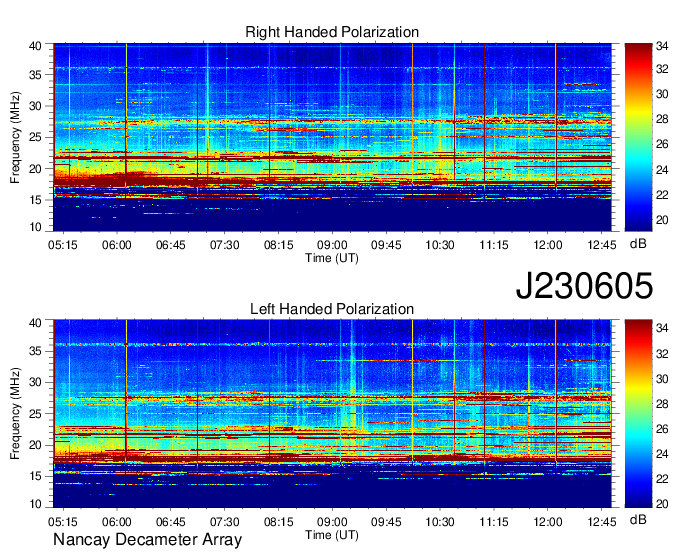This screenshot has width=680, height=552.
Task: Select the J230605 observation identifier
Action: 584,286
